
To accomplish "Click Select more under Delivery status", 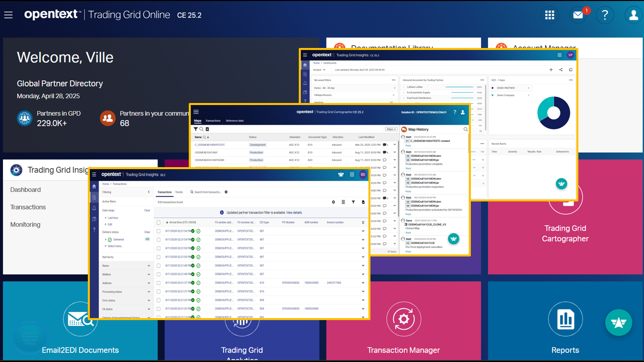I will [115, 246].
